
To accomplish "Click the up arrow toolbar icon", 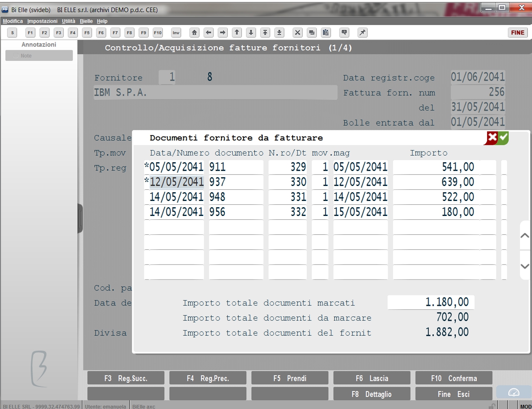I will pos(237,32).
